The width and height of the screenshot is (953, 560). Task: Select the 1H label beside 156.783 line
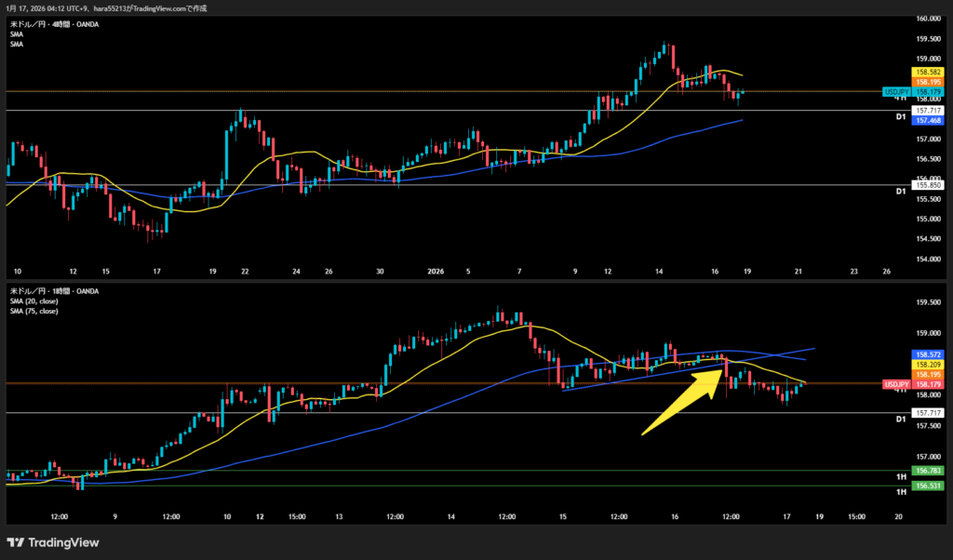click(901, 476)
